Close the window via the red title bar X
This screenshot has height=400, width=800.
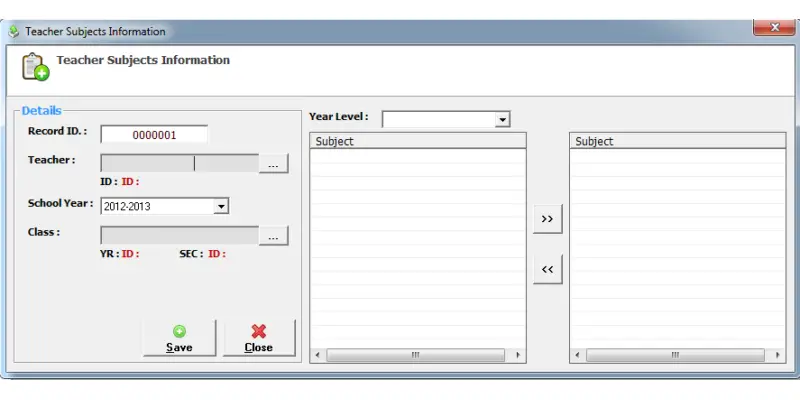(774, 28)
